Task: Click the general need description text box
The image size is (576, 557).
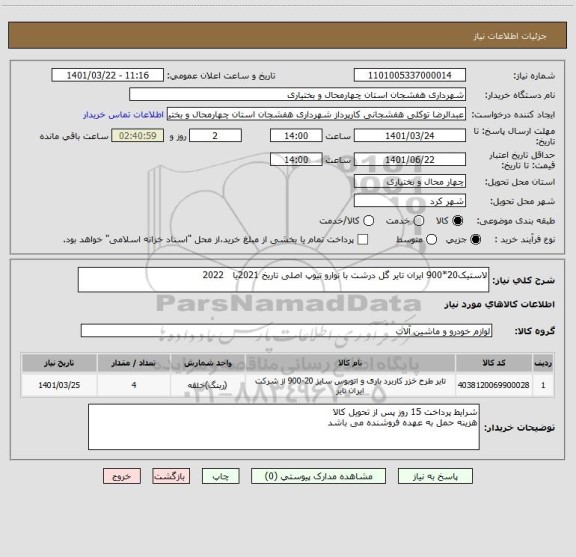Action: pyautogui.click(x=283, y=280)
